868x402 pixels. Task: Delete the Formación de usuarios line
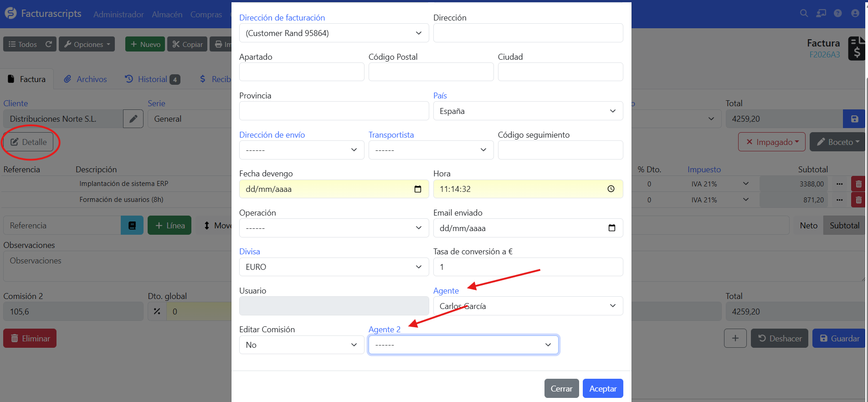pyautogui.click(x=858, y=200)
